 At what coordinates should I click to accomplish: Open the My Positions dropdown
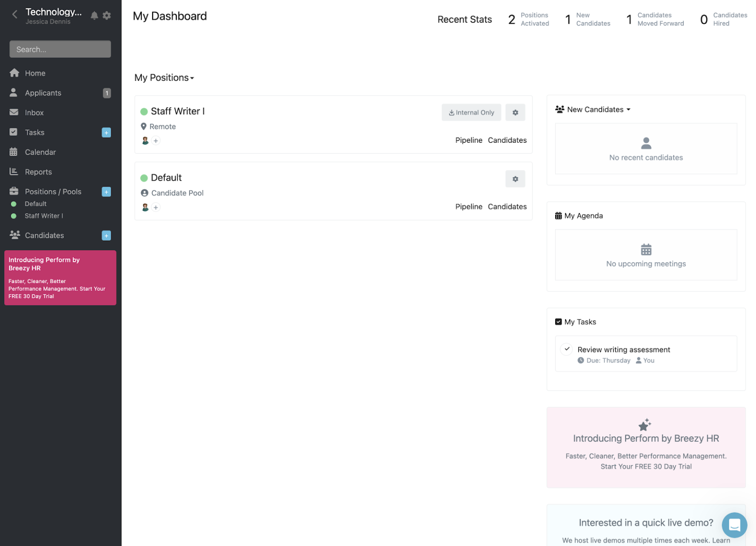point(164,77)
